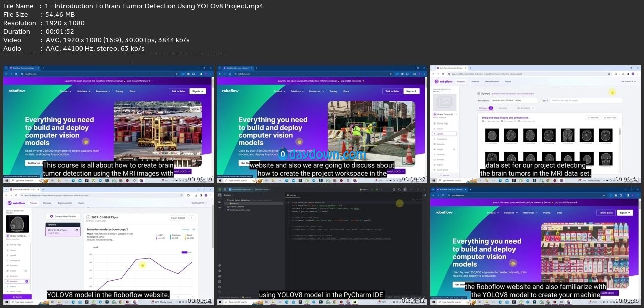Reload the page in the 00:00:10 frame

(x=15, y=74)
